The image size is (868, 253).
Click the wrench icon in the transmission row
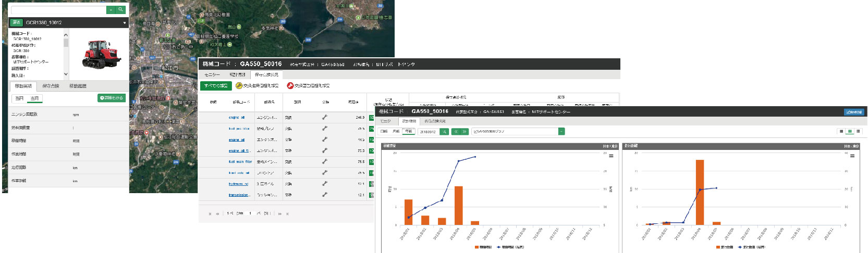pyautogui.click(x=325, y=195)
